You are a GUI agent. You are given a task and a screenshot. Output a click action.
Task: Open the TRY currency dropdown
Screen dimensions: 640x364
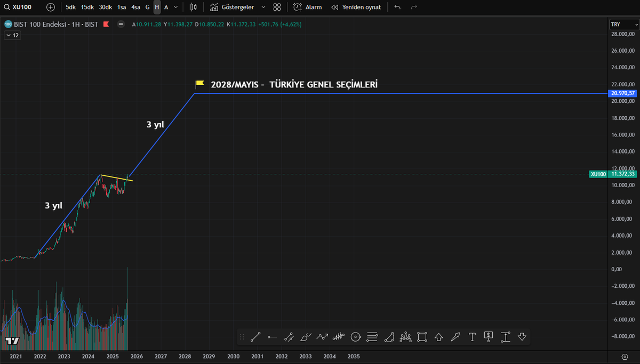[x=623, y=25]
